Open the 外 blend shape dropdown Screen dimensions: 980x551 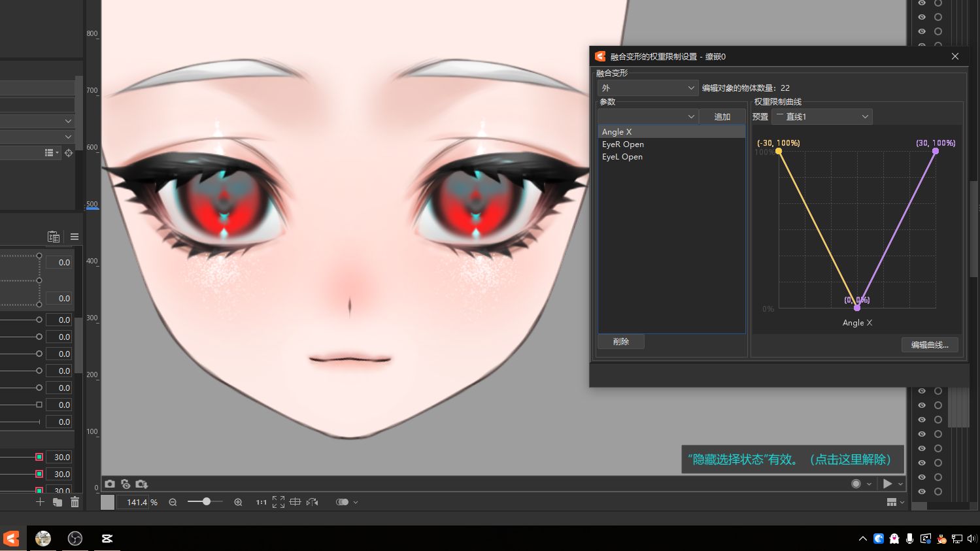(x=647, y=88)
